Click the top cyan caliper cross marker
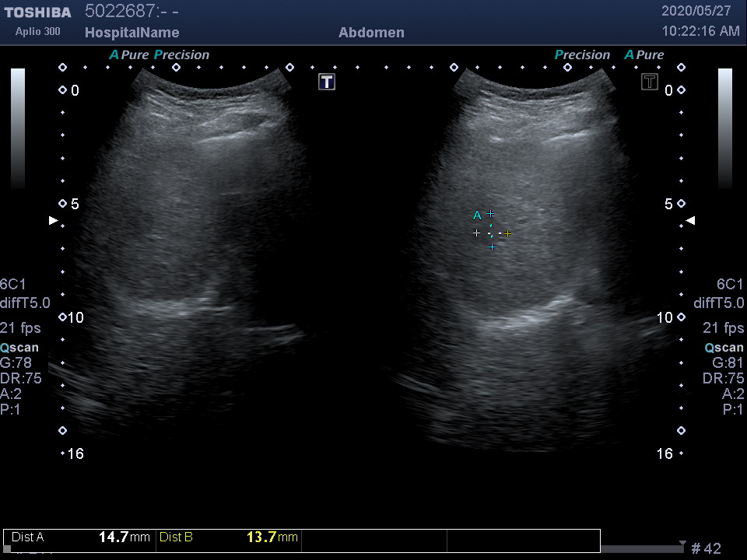This screenshot has width=747, height=560. (x=490, y=214)
